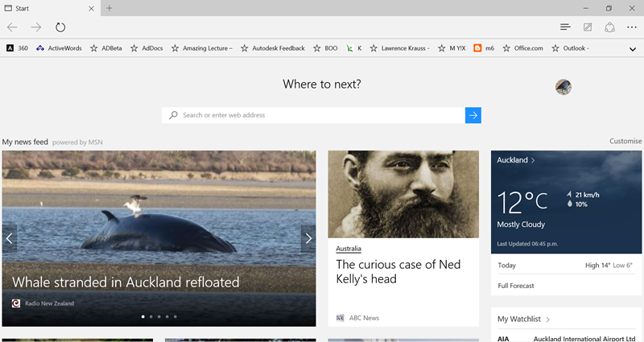644x342 pixels.
Task: Click the user profile avatar picture
Action: tap(563, 87)
